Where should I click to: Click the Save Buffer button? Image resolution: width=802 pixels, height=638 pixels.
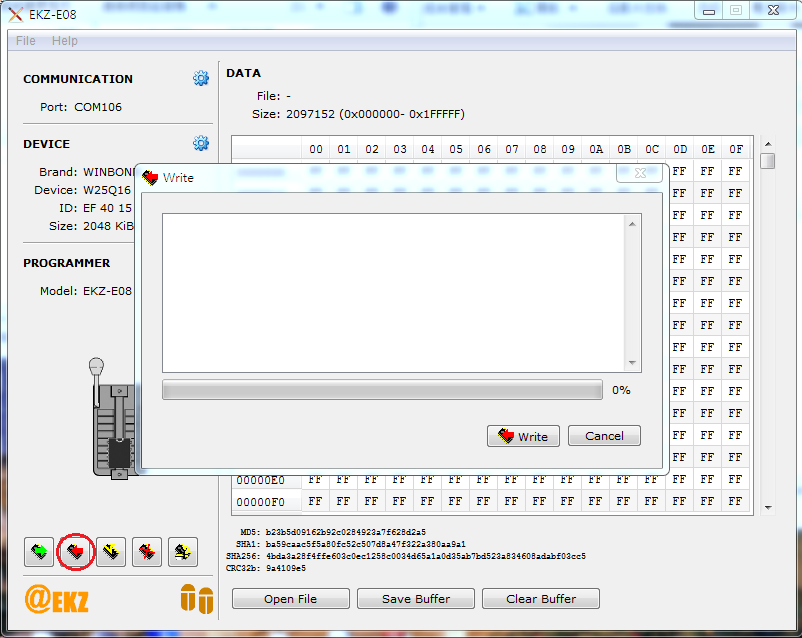point(416,599)
